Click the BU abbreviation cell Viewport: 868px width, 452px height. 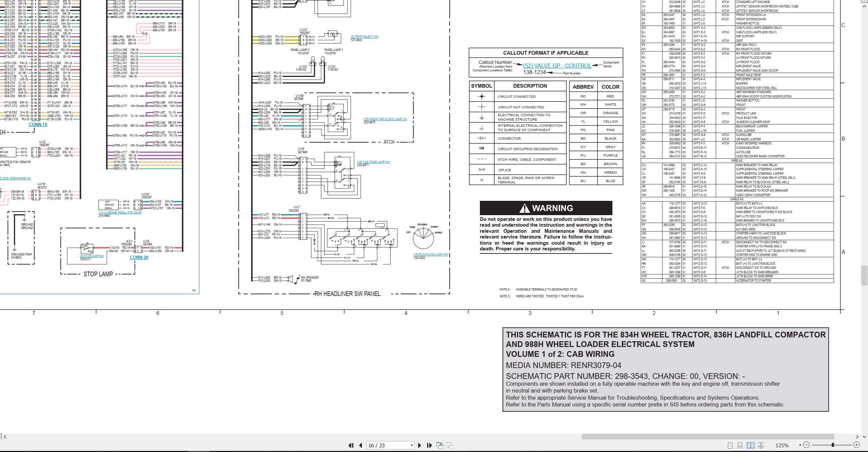(x=583, y=181)
